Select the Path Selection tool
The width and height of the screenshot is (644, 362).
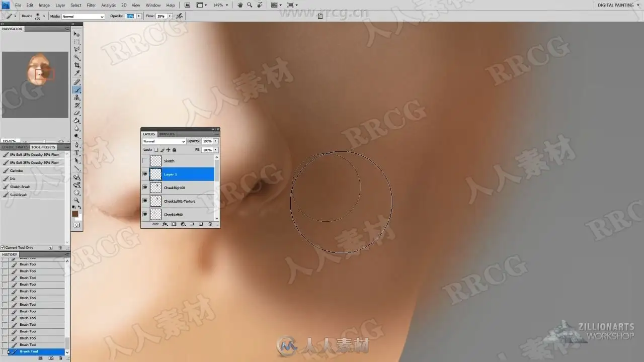[x=77, y=160]
